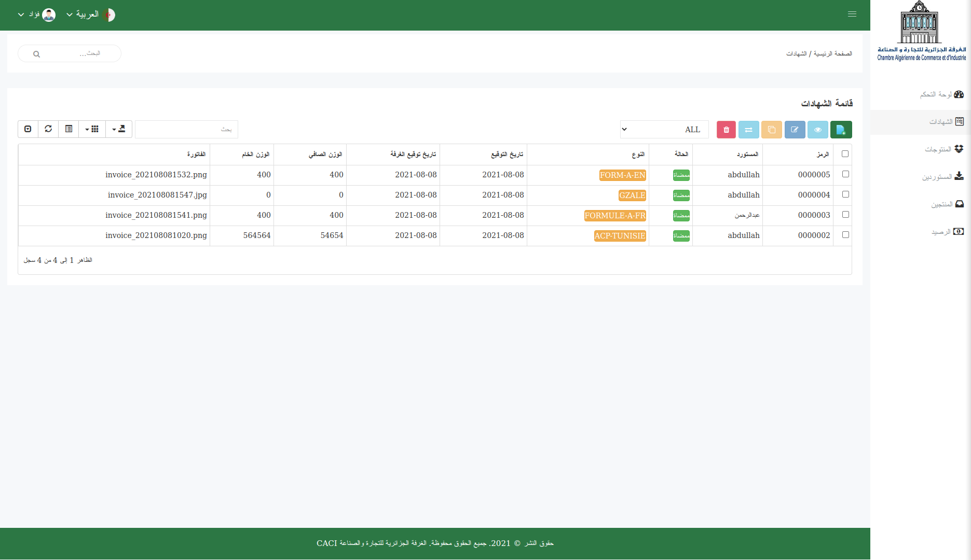Image resolution: width=971 pixels, height=560 pixels.
Task: Open the export options dropdown arrow
Action: tap(114, 129)
